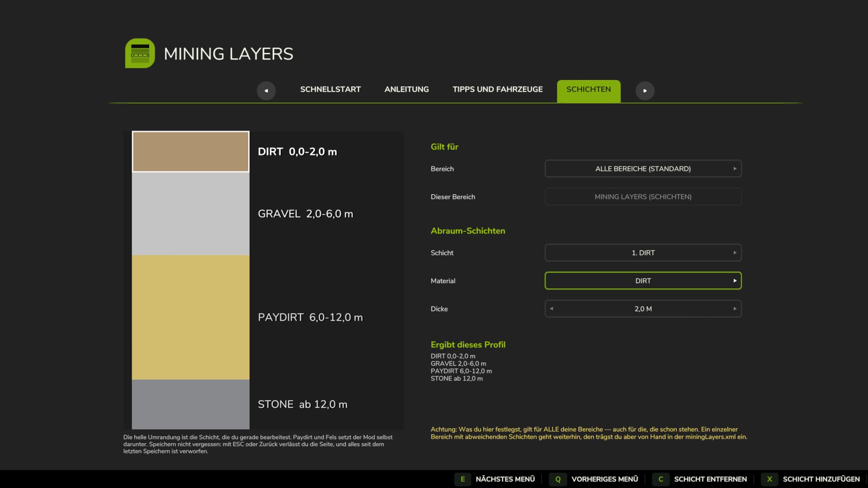Increase Dicke with the right arrow

[735, 309]
